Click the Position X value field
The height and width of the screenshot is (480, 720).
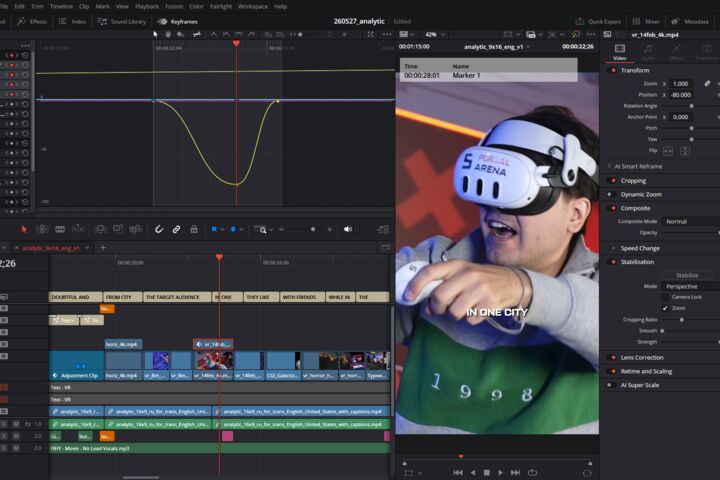point(681,95)
